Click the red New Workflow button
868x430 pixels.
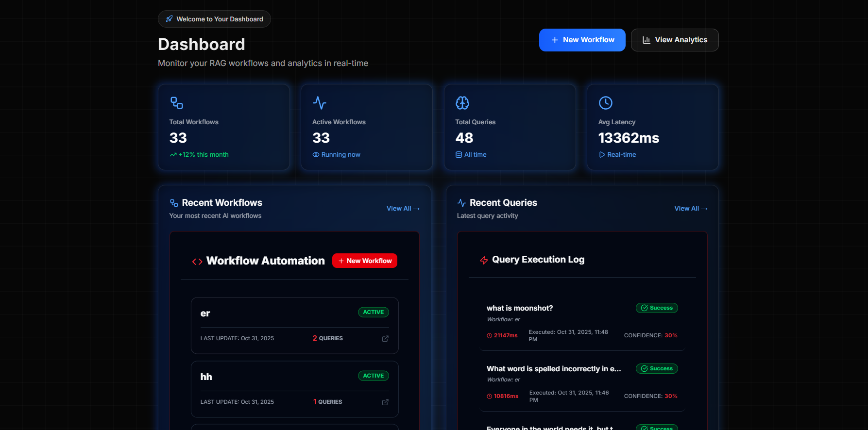365,261
